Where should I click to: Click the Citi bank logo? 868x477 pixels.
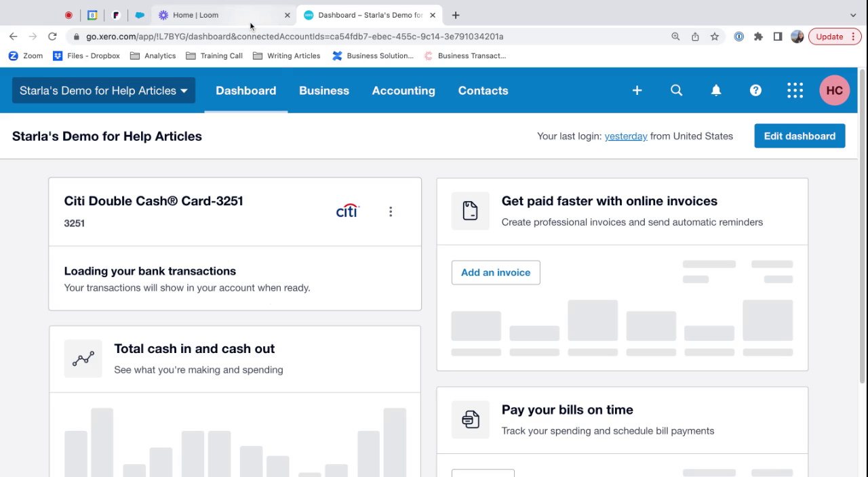[x=348, y=211]
